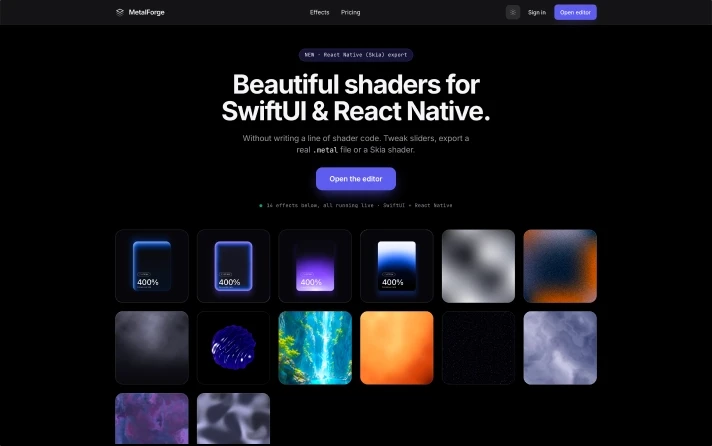
Task: Open the solid orange glow shader
Action: click(397, 348)
